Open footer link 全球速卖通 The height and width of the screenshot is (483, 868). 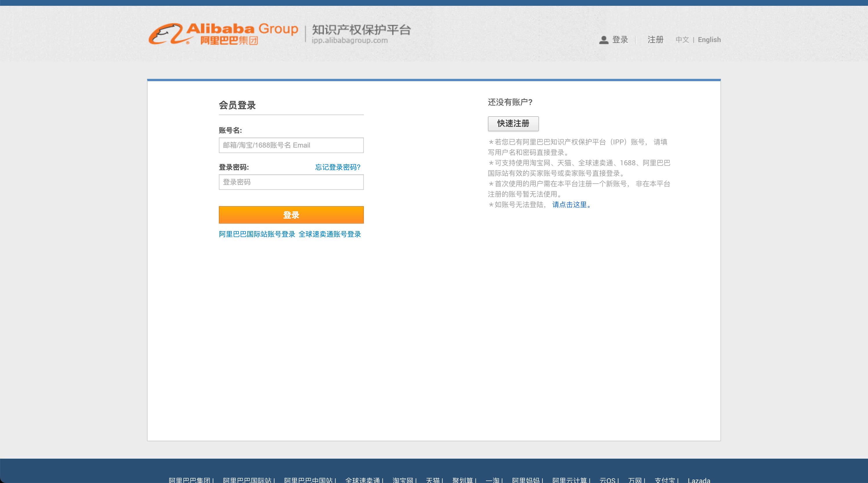pyautogui.click(x=363, y=480)
